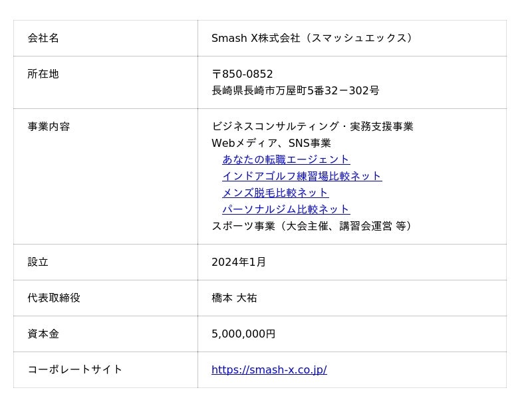The width and height of the screenshot is (532, 408).
Task: Click the 会社名 row label
Action: click(43, 38)
